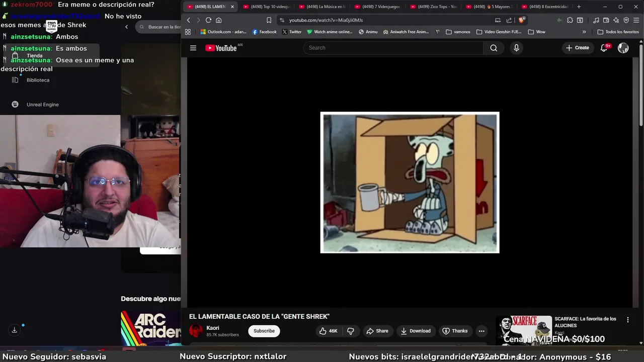
Task: Open the YouTube account avatar menu
Action: [623, 48]
